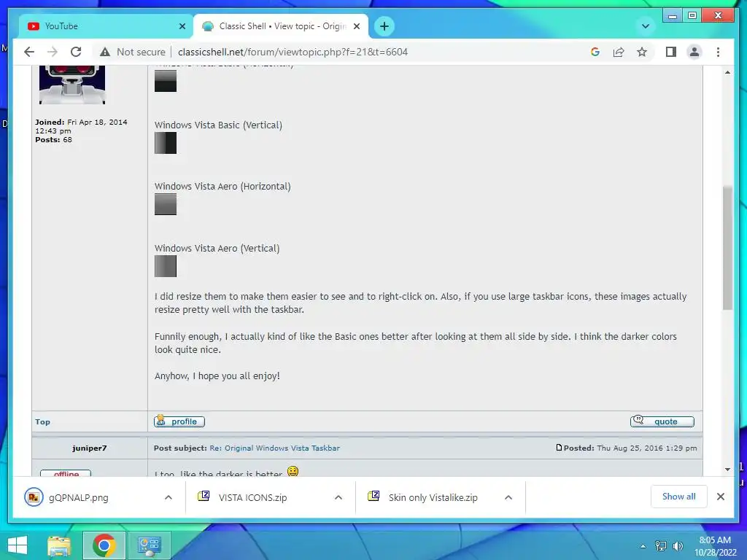
Task: Open the Not secure site info warning
Action: pyautogui.click(x=133, y=52)
